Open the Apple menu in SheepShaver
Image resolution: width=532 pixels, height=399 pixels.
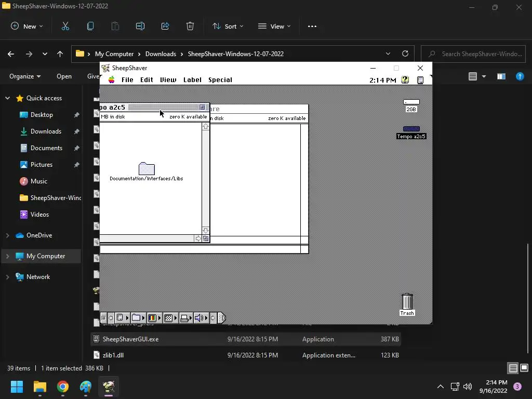click(x=111, y=79)
